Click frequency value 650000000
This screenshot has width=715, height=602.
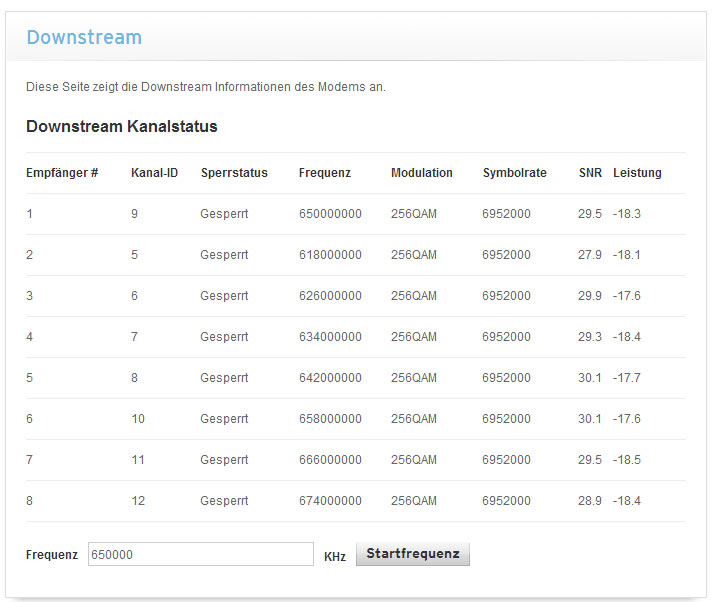click(x=330, y=214)
